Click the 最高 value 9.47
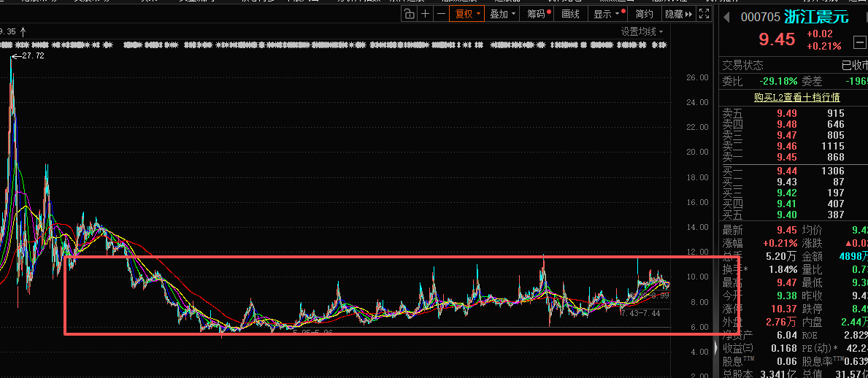 click(x=787, y=282)
